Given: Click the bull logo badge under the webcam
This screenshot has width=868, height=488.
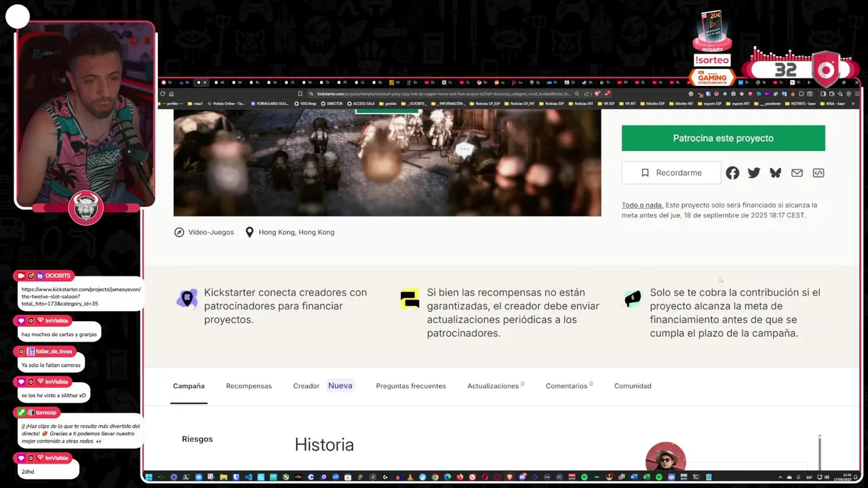Looking at the screenshot, I should click(85, 208).
